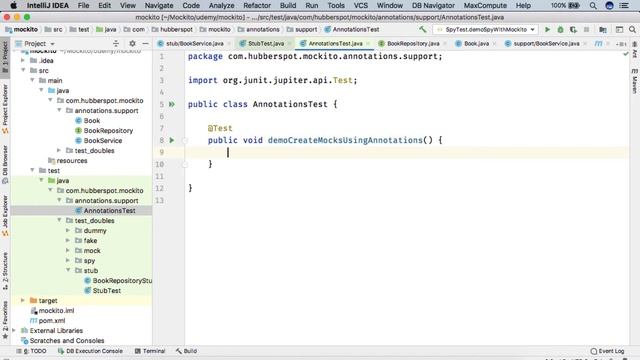This screenshot has height=360, width=640.
Task: Collapse the test folder
Action: [32, 170]
